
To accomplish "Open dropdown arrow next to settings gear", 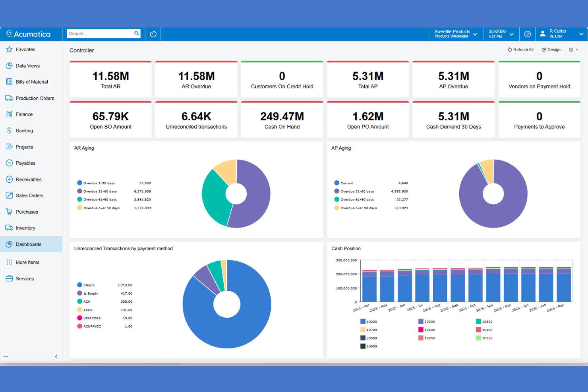I will click(x=577, y=50).
